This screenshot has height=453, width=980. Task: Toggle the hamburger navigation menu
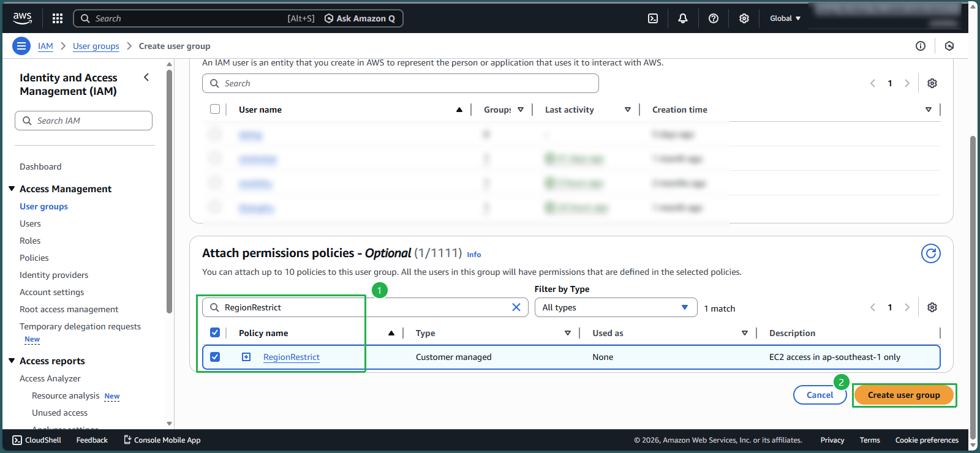(21, 46)
